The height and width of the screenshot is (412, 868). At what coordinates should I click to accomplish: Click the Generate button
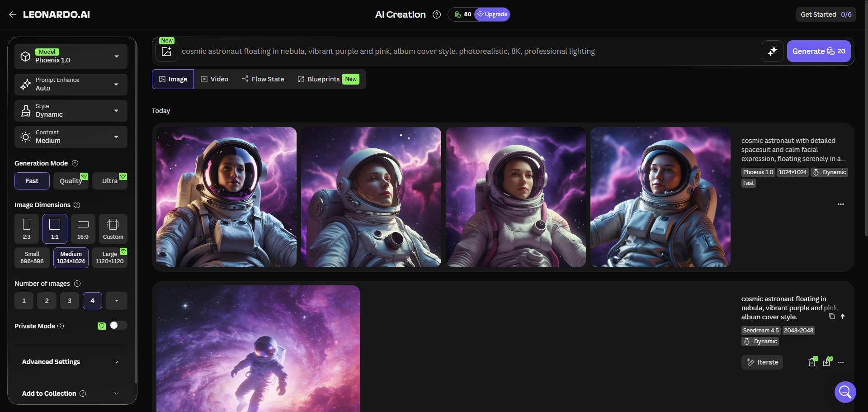(818, 51)
